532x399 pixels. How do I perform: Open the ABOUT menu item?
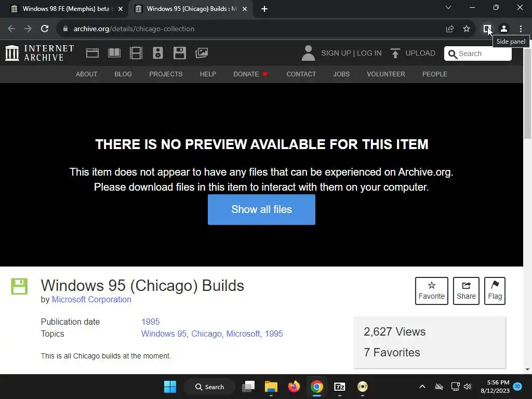click(87, 74)
